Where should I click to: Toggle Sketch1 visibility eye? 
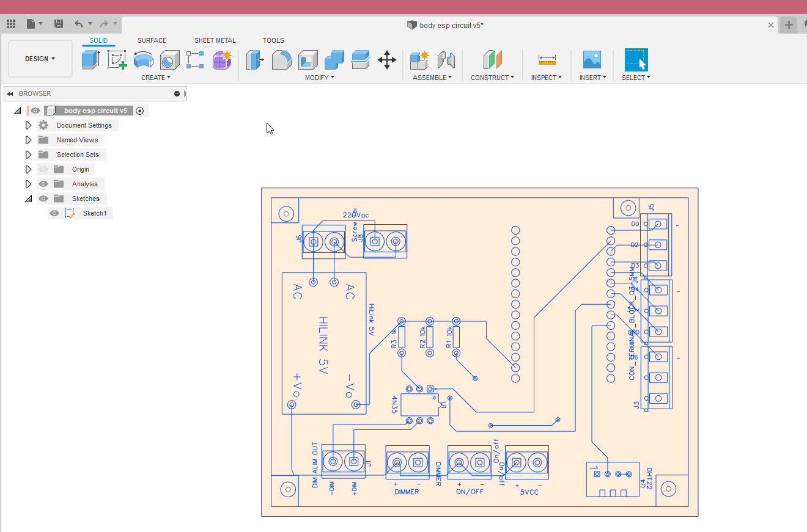click(54, 213)
